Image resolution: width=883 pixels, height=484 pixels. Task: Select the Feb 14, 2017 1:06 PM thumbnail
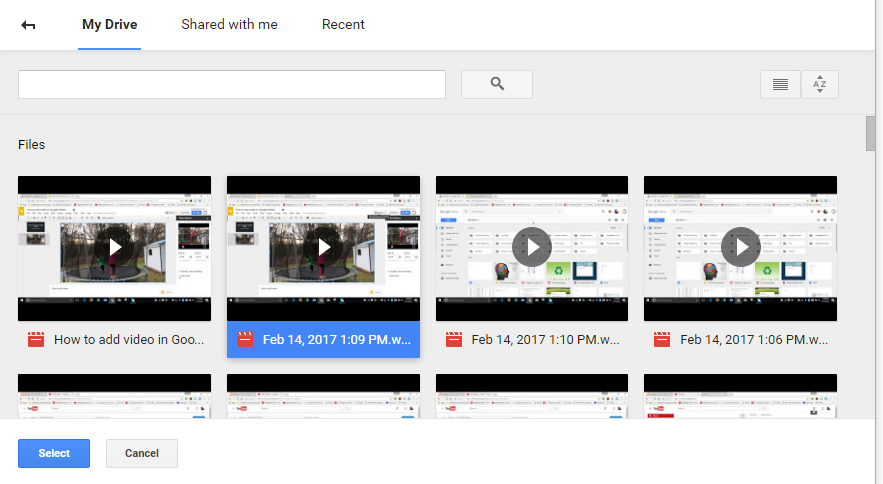(741, 248)
